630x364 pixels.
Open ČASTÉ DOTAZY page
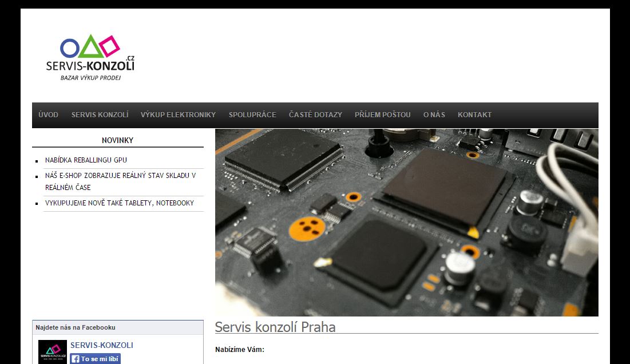click(x=315, y=115)
